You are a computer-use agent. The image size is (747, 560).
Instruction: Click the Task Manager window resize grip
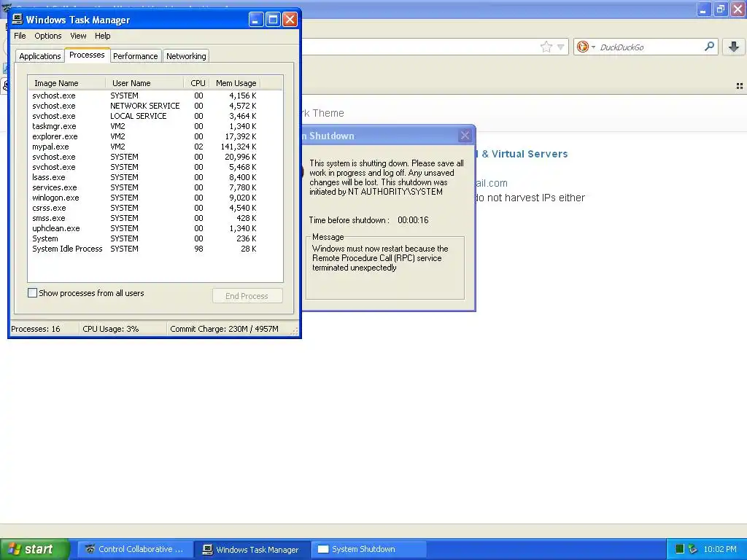[295, 332]
